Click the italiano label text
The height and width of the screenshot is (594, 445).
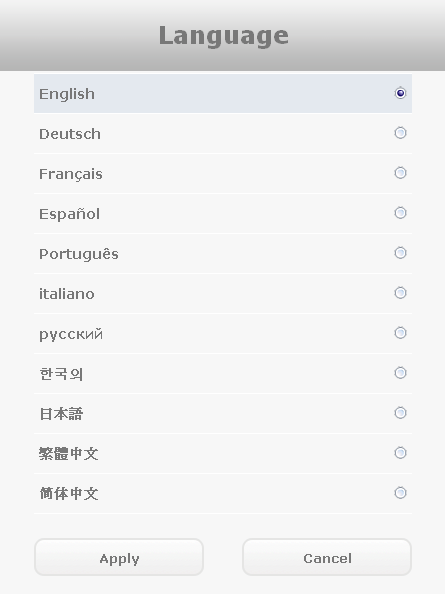pyautogui.click(x=67, y=294)
